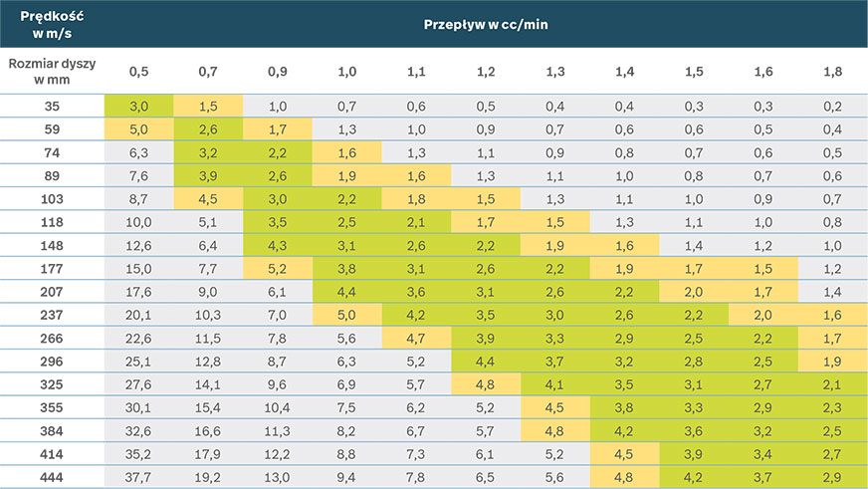
Task: Select nozzle size row header 444
Action: click(52, 476)
